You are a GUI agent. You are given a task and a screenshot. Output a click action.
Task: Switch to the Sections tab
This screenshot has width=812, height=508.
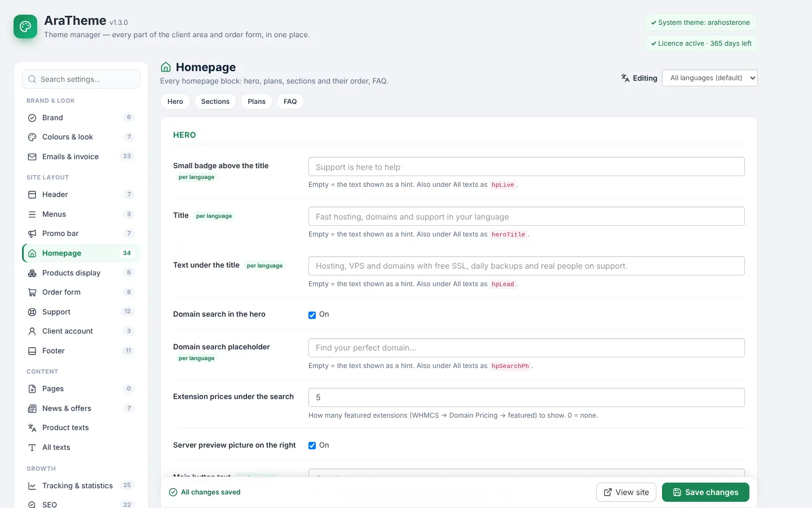click(215, 102)
